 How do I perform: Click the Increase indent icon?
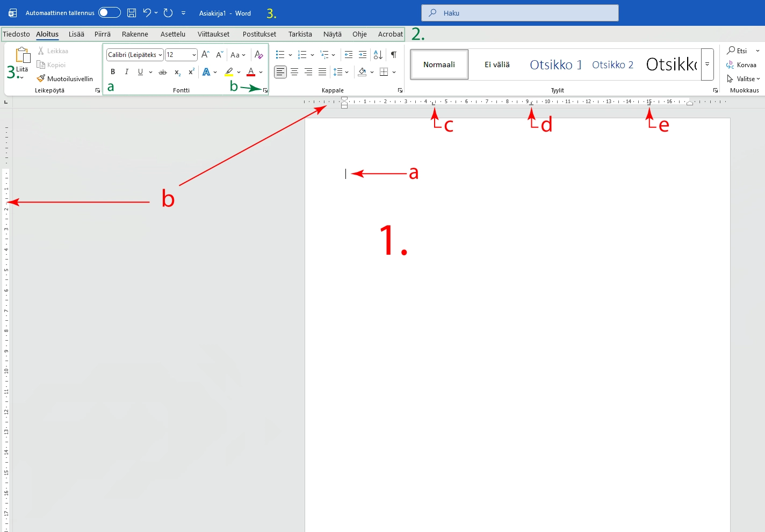[363, 55]
